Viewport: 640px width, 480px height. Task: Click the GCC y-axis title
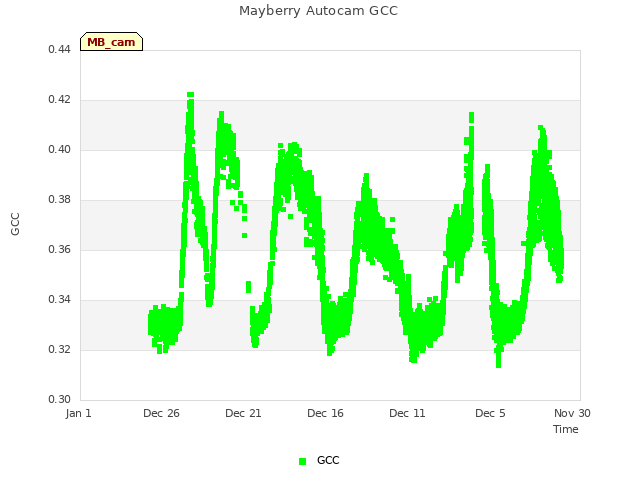pyautogui.click(x=15, y=224)
